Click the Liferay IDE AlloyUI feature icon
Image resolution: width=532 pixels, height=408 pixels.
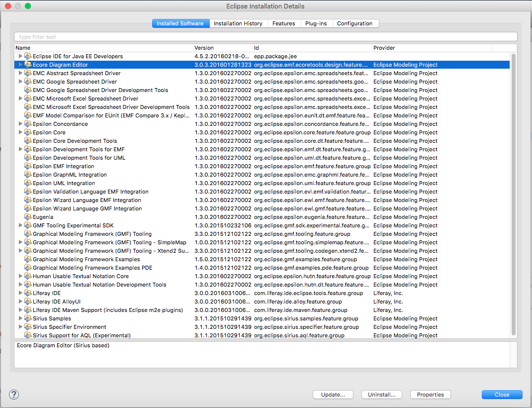pyautogui.click(x=28, y=302)
